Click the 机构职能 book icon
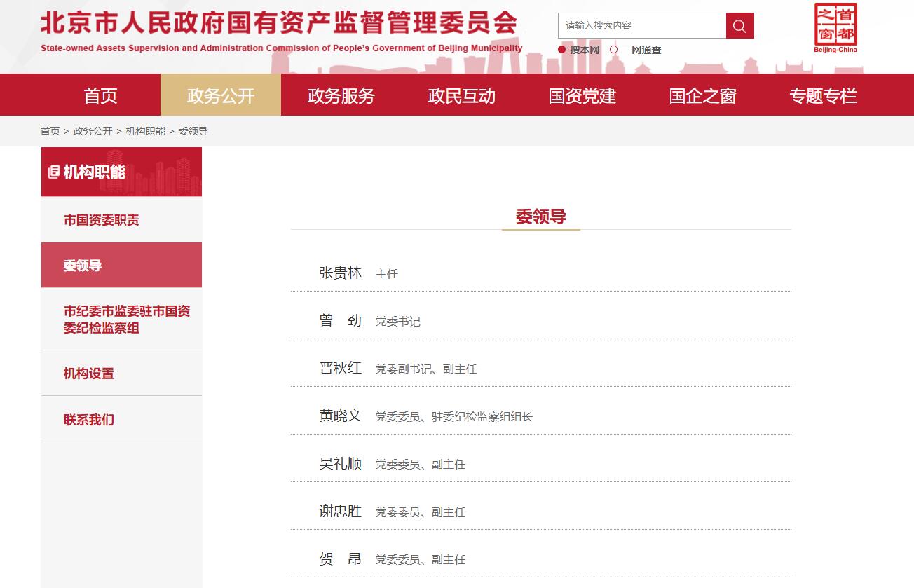 pyautogui.click(x=53, y=172)
